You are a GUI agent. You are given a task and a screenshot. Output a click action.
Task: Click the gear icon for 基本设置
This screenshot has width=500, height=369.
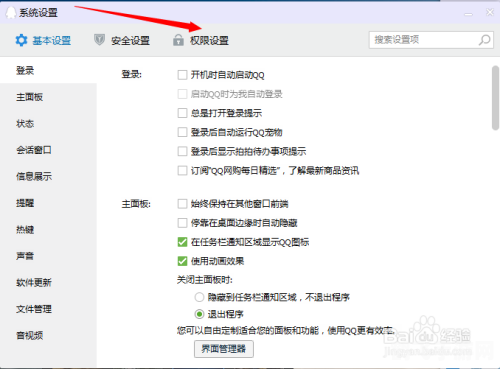click(x=21, y=40)
